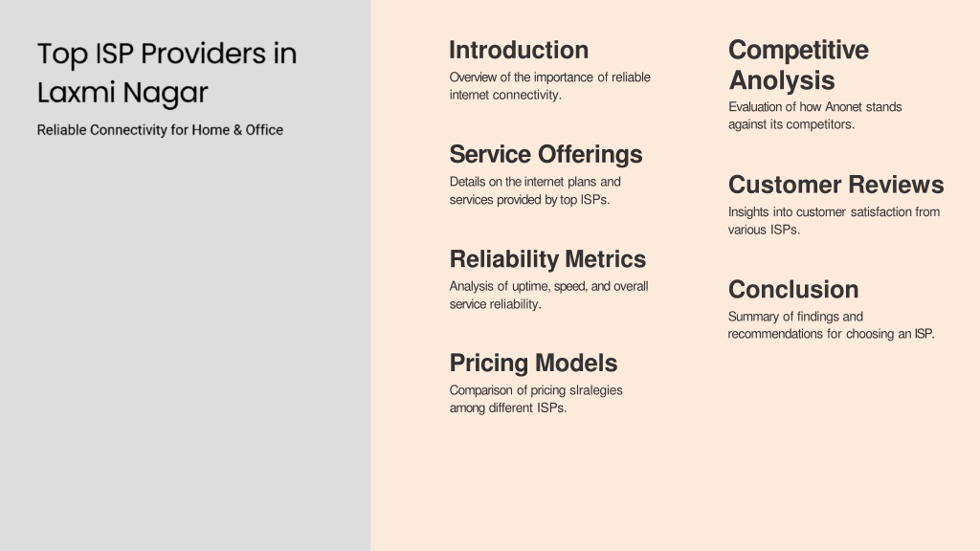Click the words 'Laxmi Nagar' in the title
The width and height of the screenshot is (980, 551).
click(122, 93)
